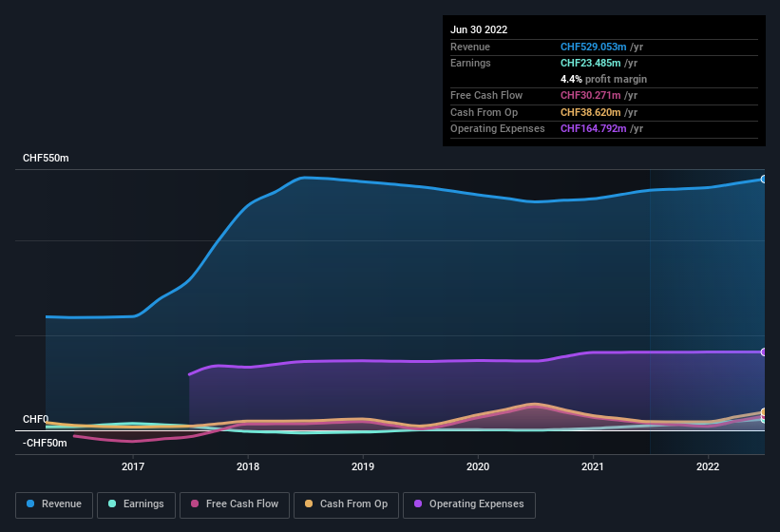780x532 pixels.
Task: Click the Revenue endpoint marker on blue line
Action: point(764,179)
